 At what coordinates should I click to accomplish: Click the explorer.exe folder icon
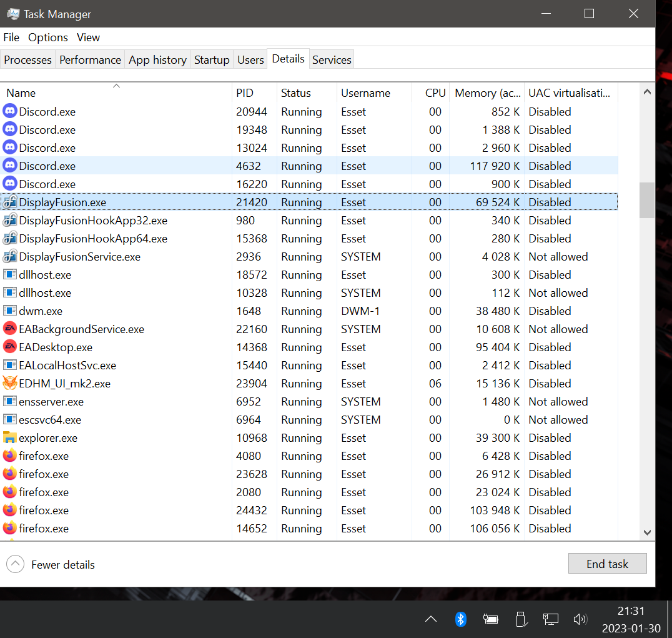pos(10,437)
